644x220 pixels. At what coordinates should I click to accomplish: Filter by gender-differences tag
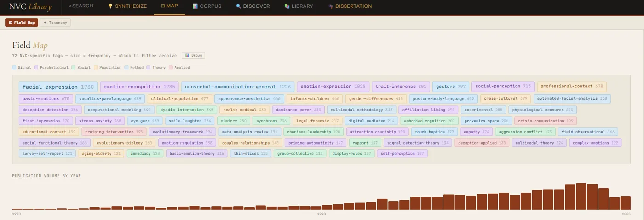(376, 98)
